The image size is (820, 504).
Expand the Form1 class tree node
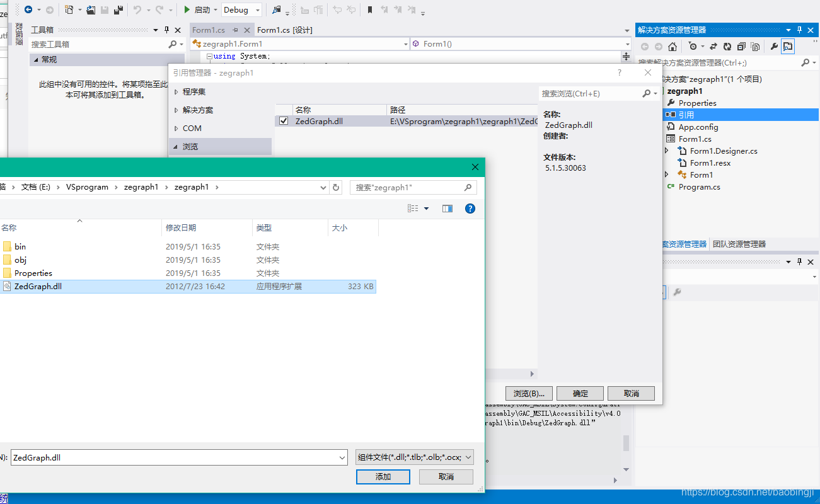(667, 175)
